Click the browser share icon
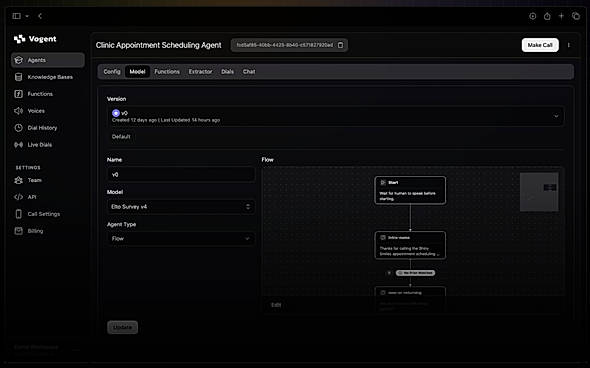The height and width of the screenshot is (368, 590). [547, 16]
